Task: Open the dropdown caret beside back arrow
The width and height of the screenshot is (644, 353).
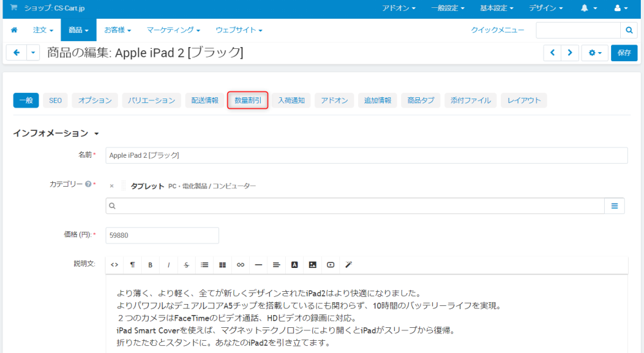Action: tap(33, 53)
